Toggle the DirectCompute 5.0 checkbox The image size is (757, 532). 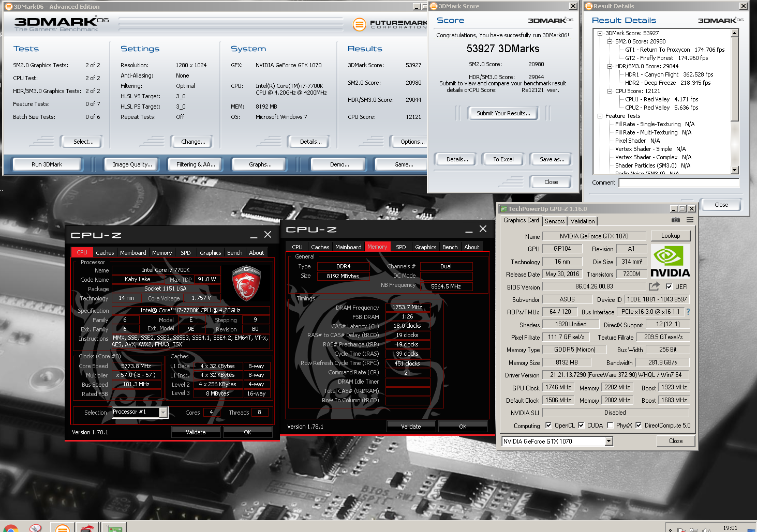pyautogui.click(x=639, y=425)
